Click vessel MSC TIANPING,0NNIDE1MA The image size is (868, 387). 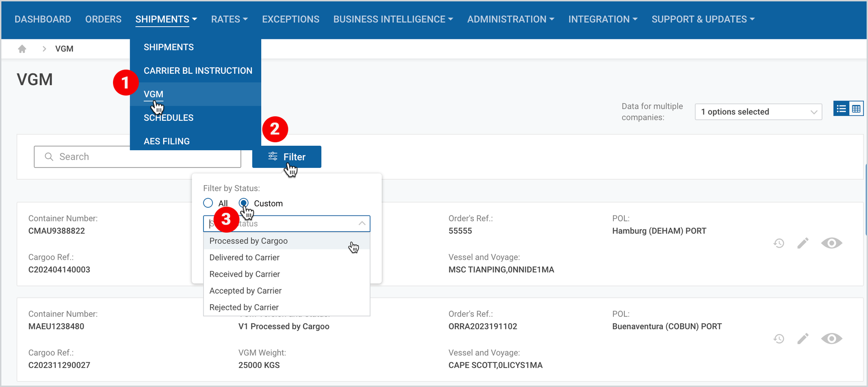pyautogui.click(x=501, y=270)
